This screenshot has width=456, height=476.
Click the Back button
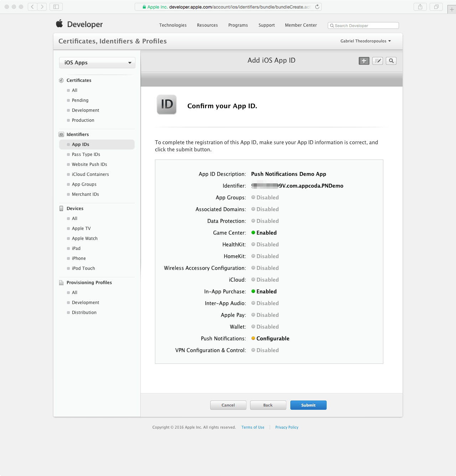coord(268,405)
